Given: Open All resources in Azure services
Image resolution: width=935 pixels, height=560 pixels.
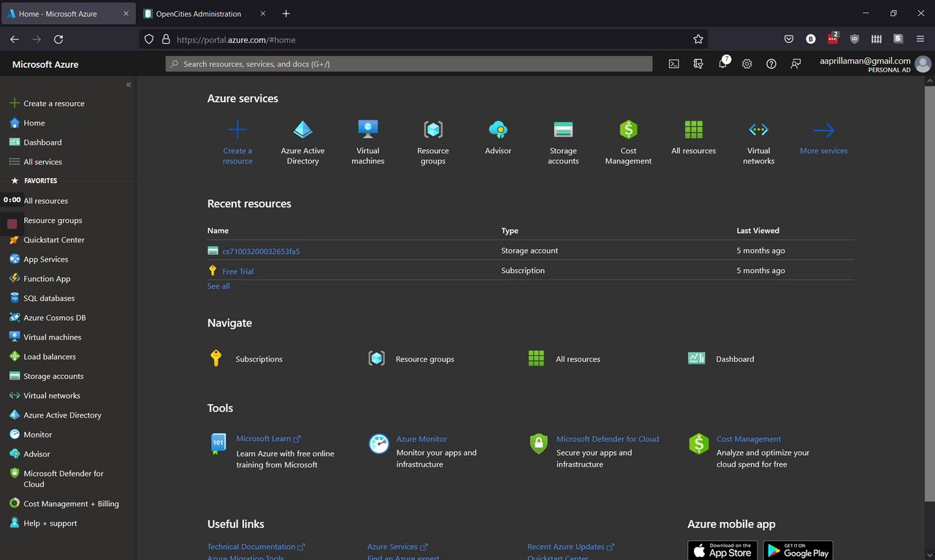Looking at the screenshot, I should (693, 137).
